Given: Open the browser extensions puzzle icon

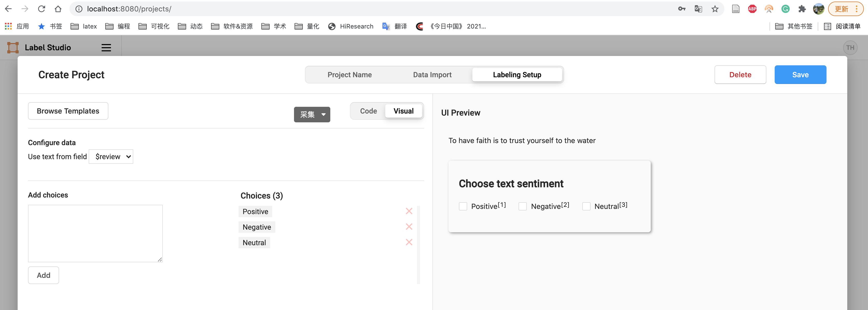Looking at the screenshot, I should 802,9.
